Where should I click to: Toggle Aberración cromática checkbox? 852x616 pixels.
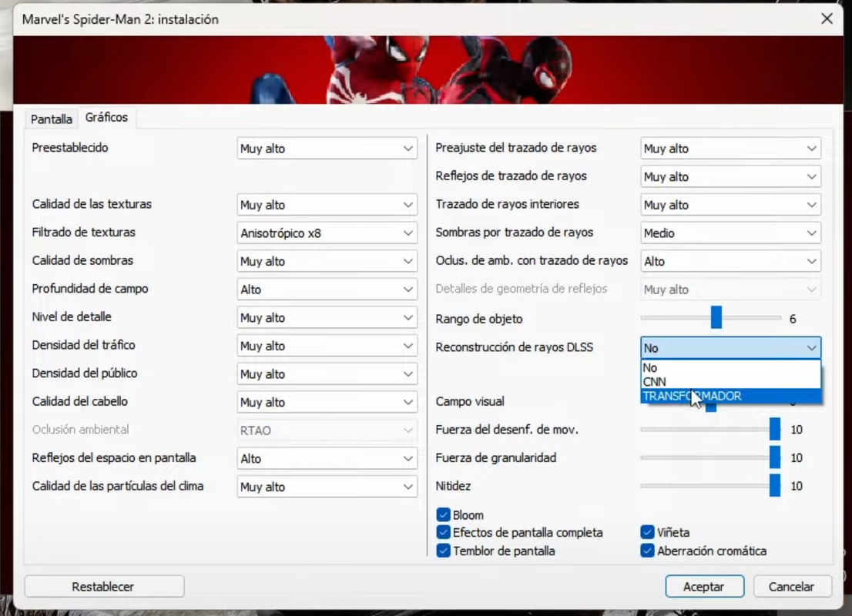pos(646,551)
